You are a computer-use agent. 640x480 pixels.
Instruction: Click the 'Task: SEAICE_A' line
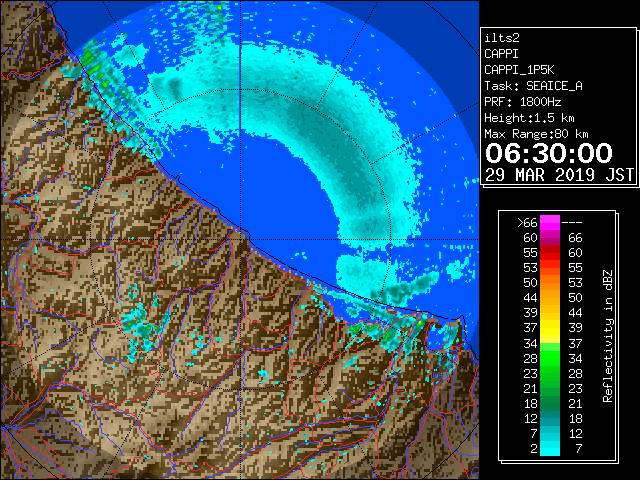(x=533, y=86)
